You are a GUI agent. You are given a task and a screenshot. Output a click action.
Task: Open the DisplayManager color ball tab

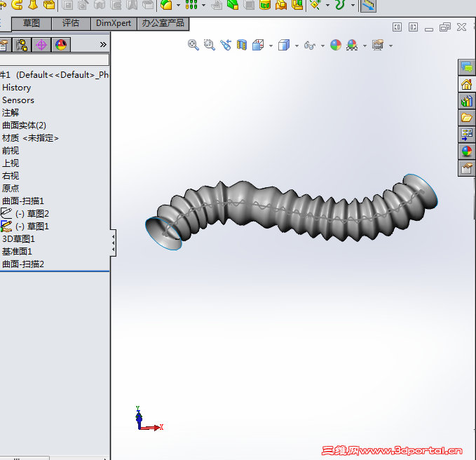(61, 45)
